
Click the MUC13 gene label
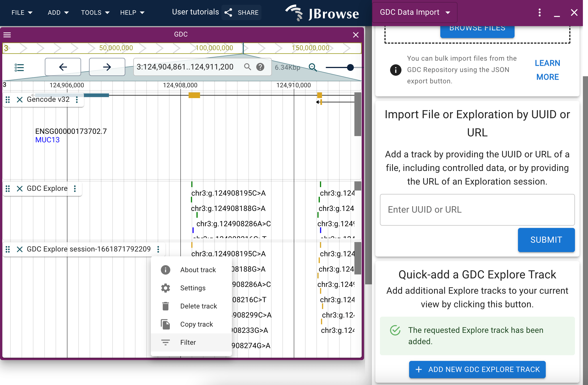(47, 140)
